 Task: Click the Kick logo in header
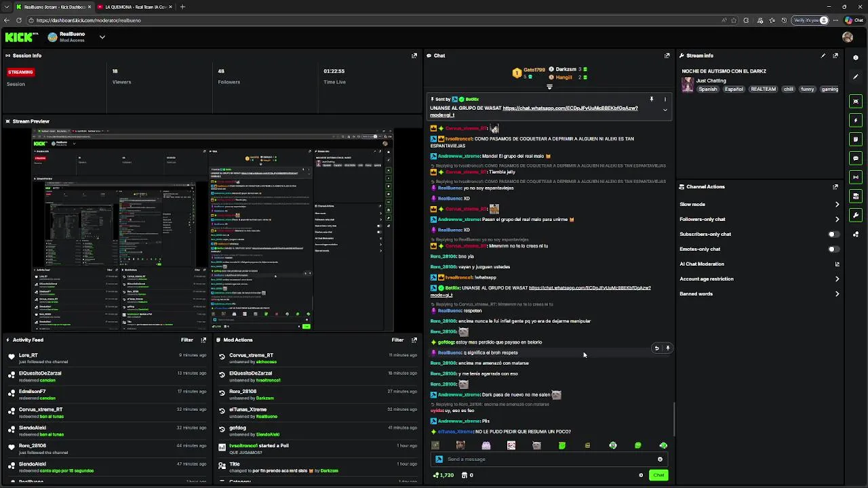[21, 37]
